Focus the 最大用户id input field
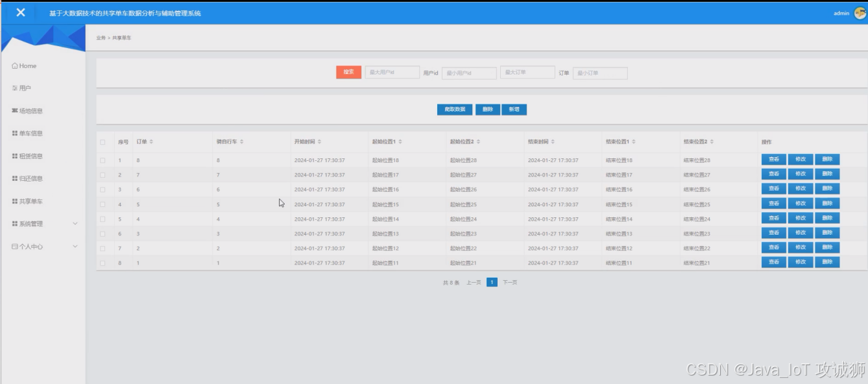Image resolution: width=868 pixels, height=384 pixels. tap(392, 73)
